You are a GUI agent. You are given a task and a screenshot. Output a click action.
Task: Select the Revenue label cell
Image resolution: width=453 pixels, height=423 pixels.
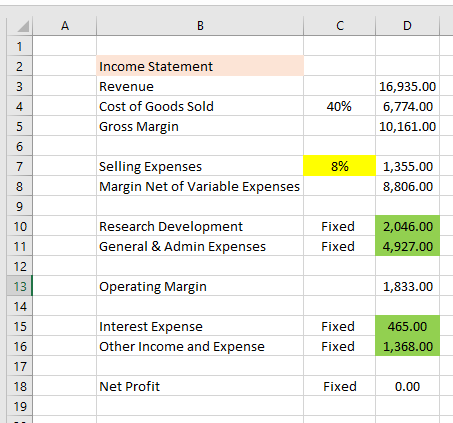point(200,86)
